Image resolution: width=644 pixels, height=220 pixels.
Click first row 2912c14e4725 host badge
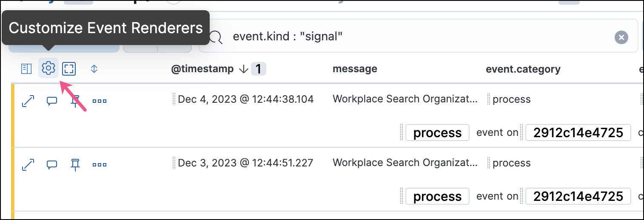(578, 133)
